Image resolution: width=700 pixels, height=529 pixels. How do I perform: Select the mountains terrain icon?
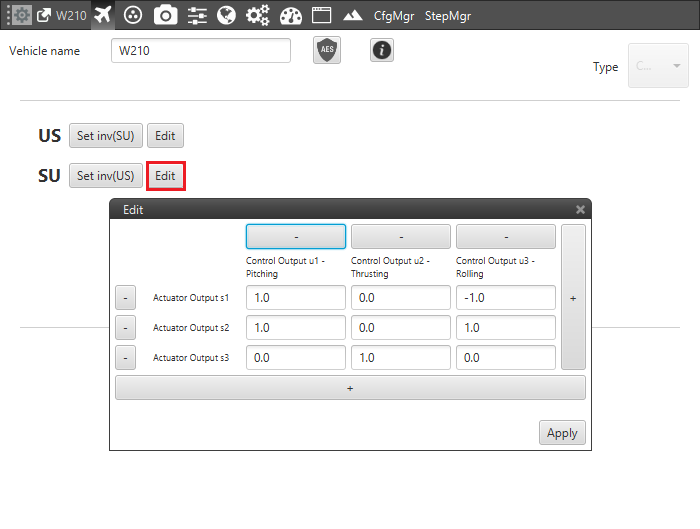(x=352, y=16)
